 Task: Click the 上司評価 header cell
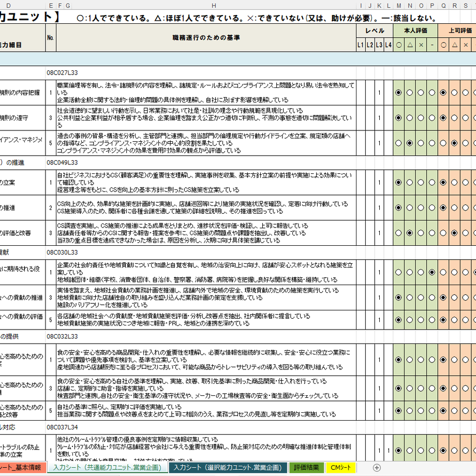pyautogui.click(x=457, y=31)
